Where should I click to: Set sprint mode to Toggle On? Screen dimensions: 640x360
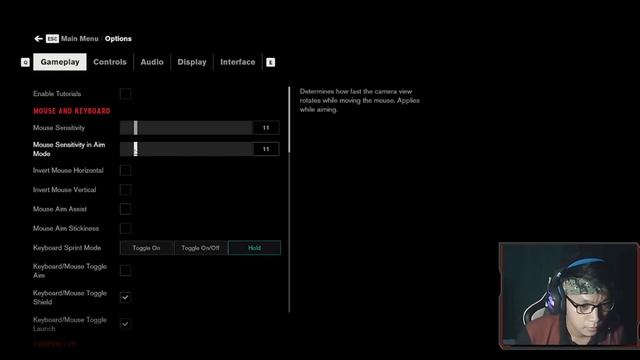click(x=147, y=248)
